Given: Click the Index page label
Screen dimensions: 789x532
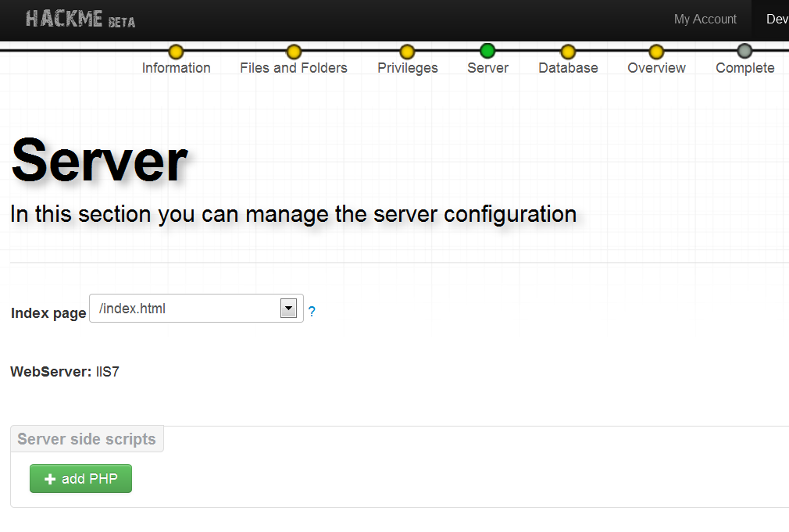Looking at the screenshot, I should [48, 313].
